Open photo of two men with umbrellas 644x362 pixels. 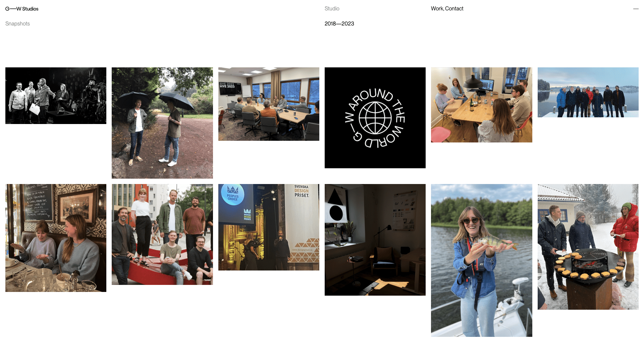[162, 123]
